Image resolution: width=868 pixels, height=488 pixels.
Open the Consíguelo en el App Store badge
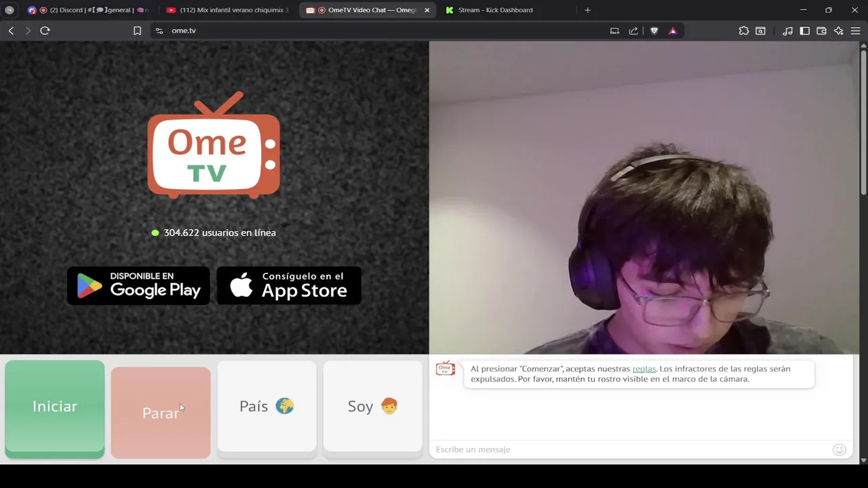click(289, 285)
